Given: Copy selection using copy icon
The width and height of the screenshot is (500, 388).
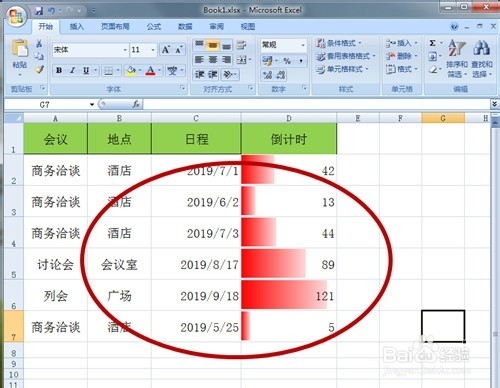Looking at the screenshot, I should coord(39,56).
